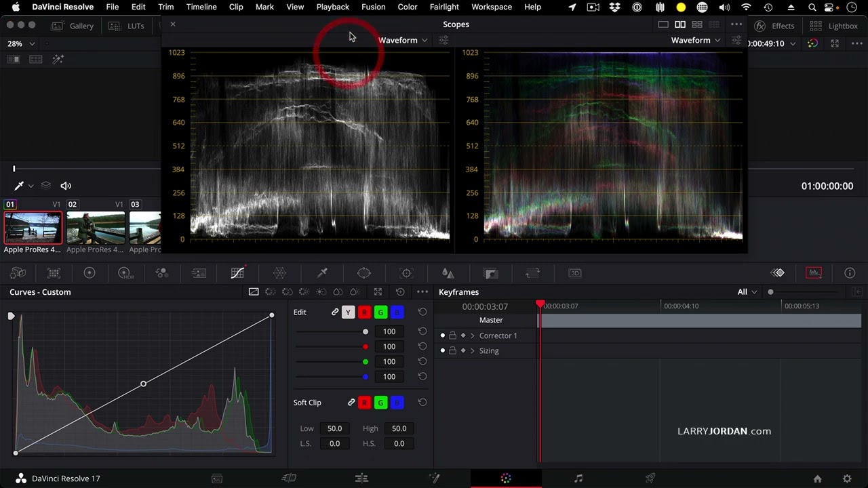868x488 pixels.
Task: Select the Curves palette icon
Action: tap(237, 273)
